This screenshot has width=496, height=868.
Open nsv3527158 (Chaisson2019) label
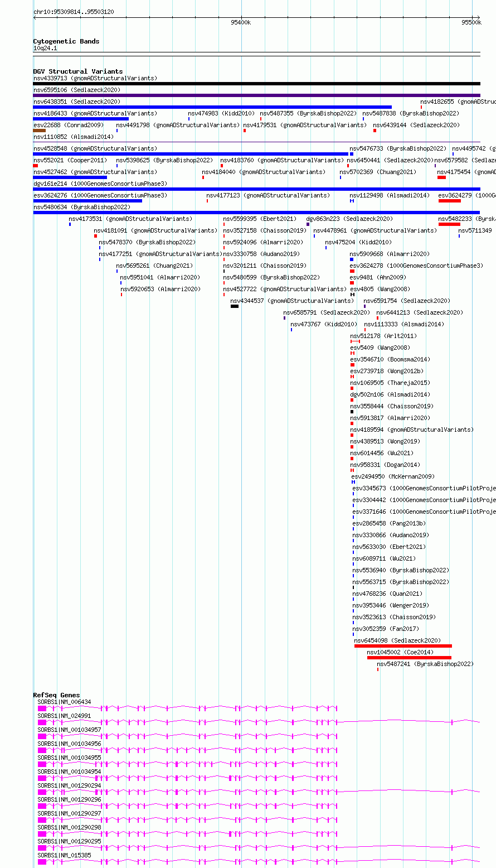click(265, 230)
